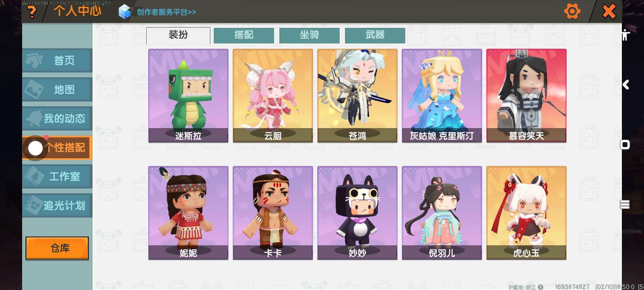
Task: Open 地图 in the sidebar
Action: 57,89
